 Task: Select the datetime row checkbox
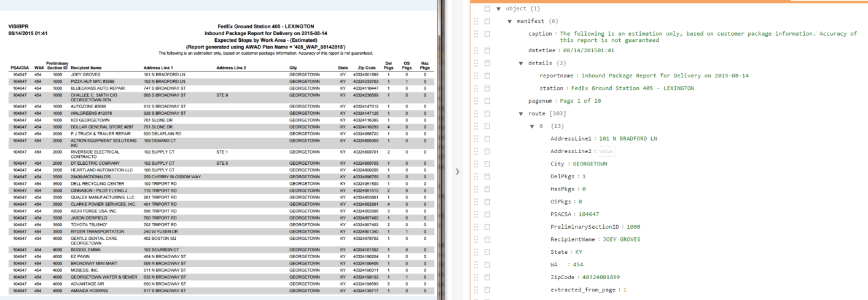tap(487, 50)
